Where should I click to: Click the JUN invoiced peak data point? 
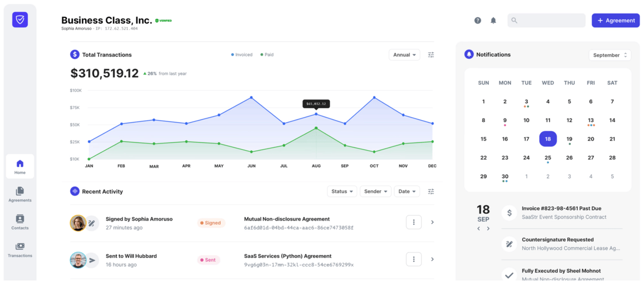click(251, 98)
